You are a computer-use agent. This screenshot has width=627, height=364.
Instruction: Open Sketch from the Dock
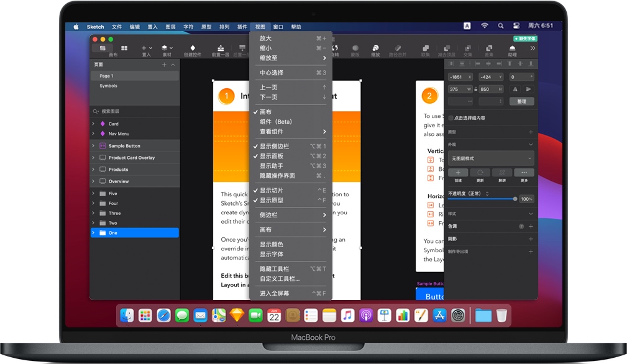(237, 316)
